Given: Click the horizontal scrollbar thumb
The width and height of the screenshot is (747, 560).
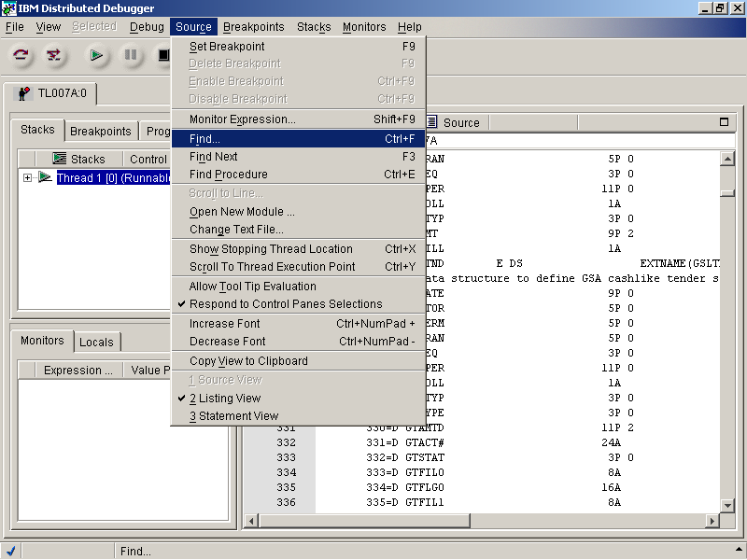Looking at the screenshot, I should (x=364, y=521).
